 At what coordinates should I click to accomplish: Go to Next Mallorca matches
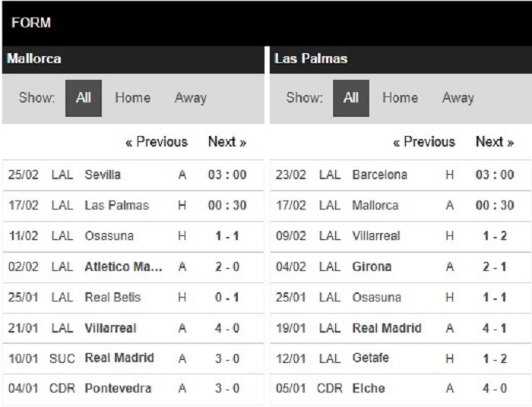[227, 142]
